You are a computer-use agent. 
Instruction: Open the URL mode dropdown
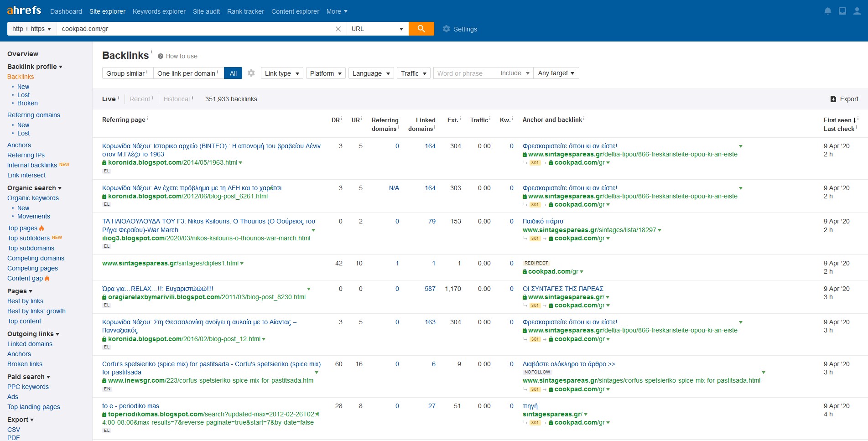(x=377, y=29)
